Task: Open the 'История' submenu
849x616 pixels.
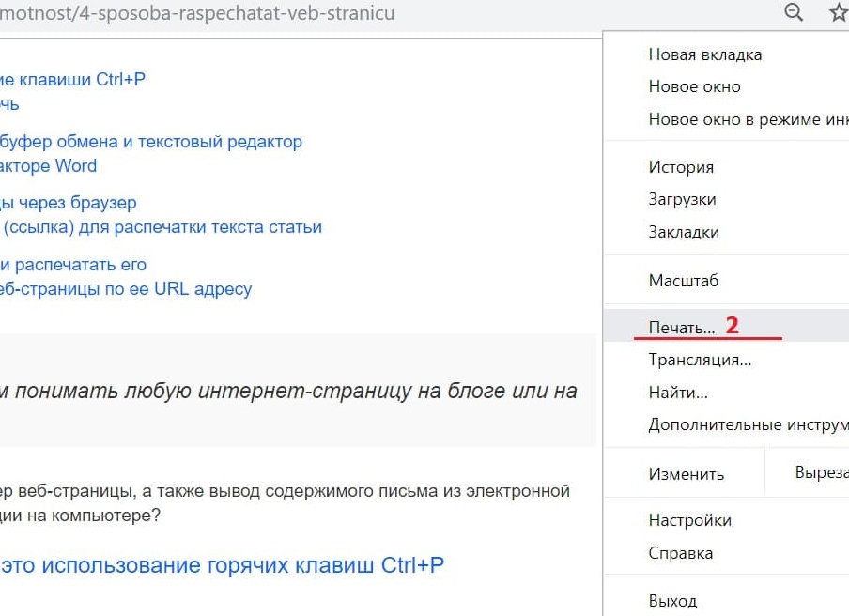Action: [726, 167]
